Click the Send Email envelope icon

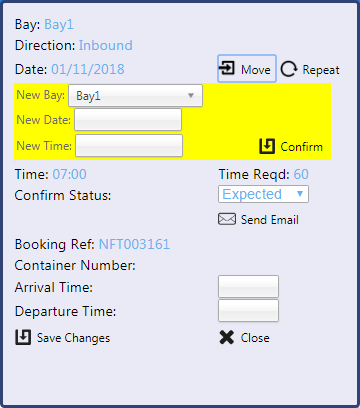(x=227, y=219)
